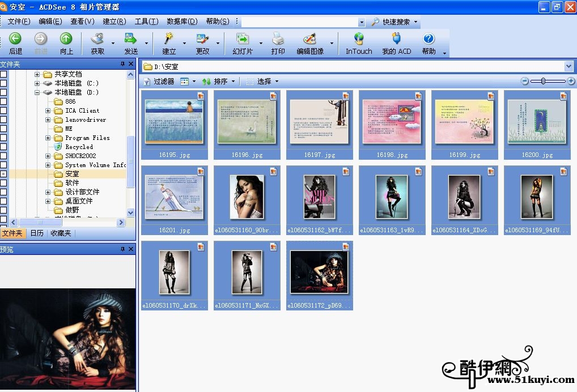Adjust the thumbnail size zoom slider
Screen dimensions: 577x392
tap(544, 81)
